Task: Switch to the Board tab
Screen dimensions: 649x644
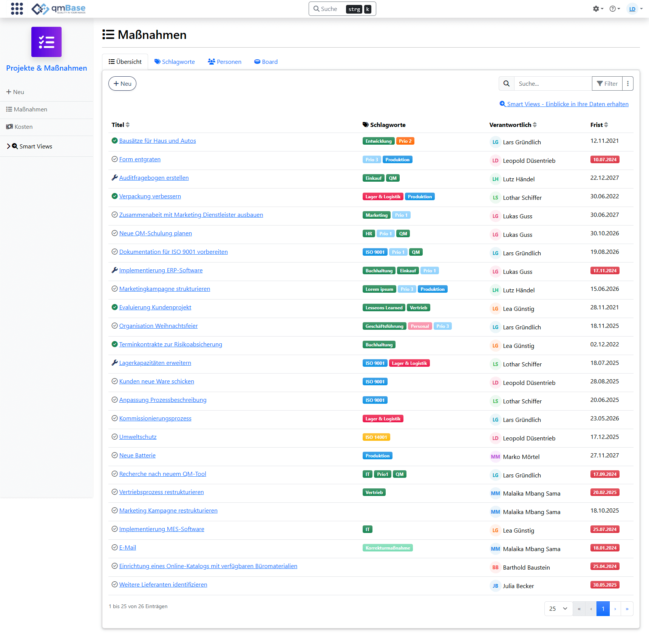Action: tap(266, 62)
